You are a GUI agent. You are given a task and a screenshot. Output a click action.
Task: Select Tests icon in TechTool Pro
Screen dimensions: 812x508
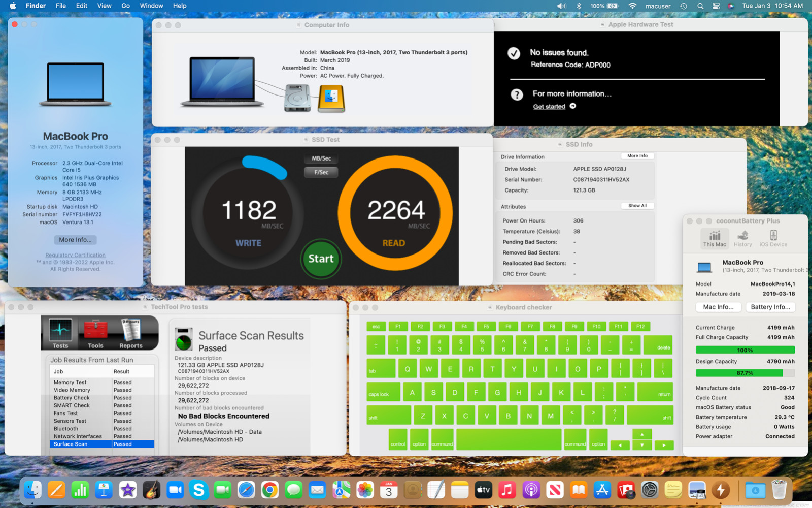(60, 333)
